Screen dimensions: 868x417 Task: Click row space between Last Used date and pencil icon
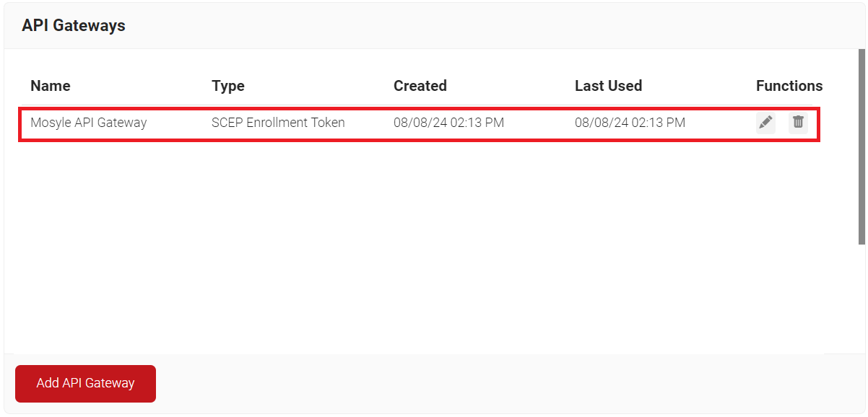[721, 123]
